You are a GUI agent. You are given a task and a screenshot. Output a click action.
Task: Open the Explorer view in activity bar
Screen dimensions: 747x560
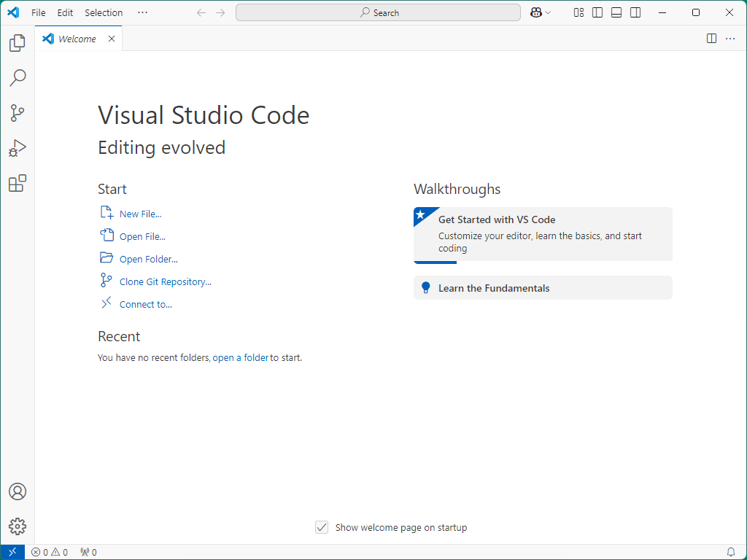coord(18,43)
